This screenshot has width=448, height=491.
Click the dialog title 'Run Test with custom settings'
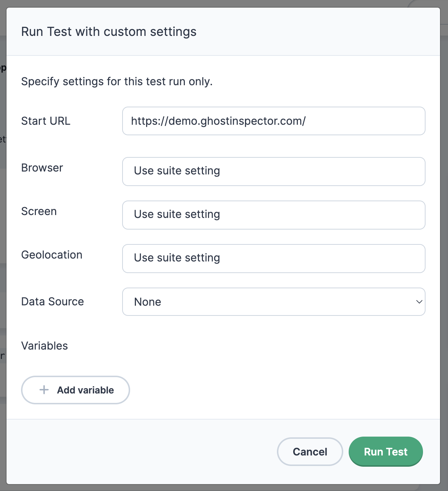(x=109, y=32)
